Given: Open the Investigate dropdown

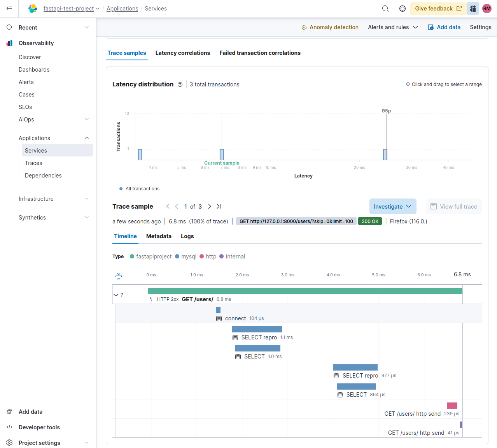Looking at the screenshot, I should click(392, 206).
